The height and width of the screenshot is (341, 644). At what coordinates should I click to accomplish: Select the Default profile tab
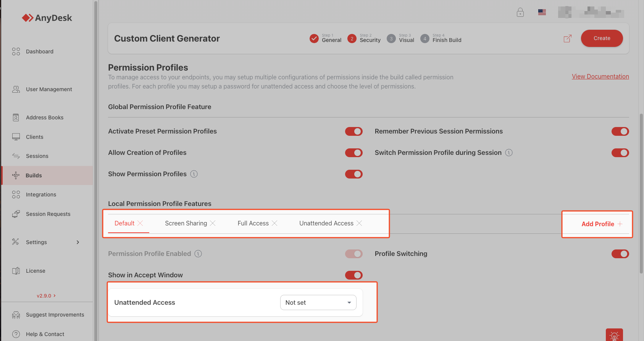point(124,224)
